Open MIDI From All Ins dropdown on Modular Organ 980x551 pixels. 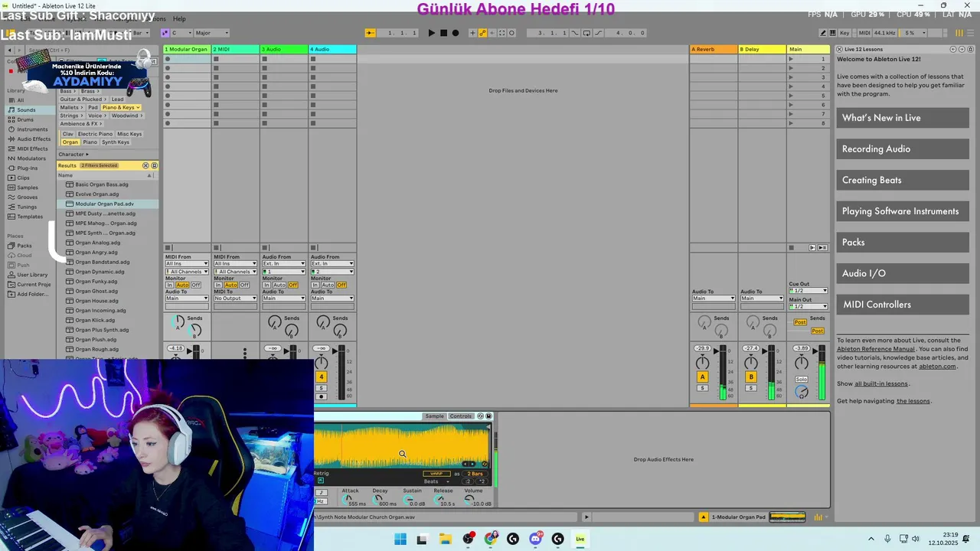point(187,263)
